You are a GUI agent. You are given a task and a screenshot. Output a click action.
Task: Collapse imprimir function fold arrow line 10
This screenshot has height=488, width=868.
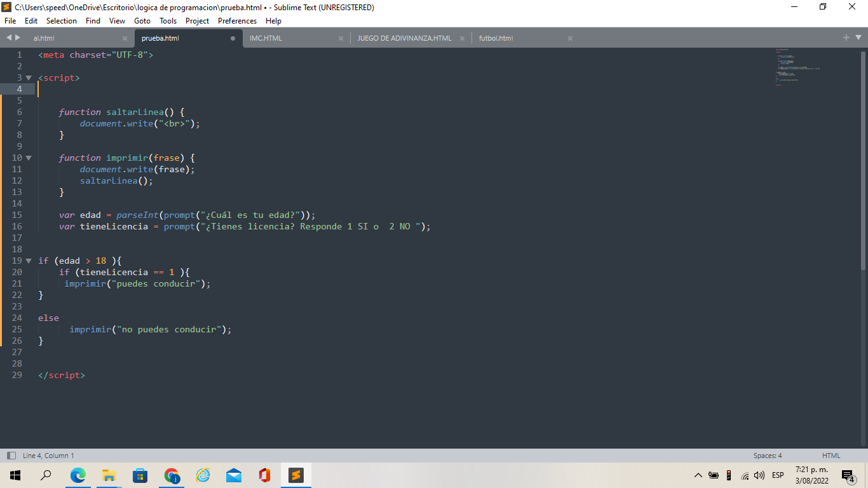tap(29, 158)
